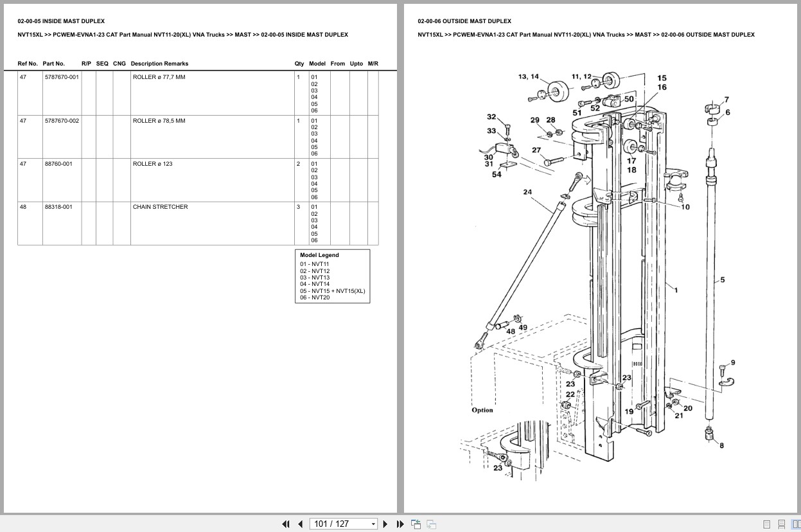
Task: Click callout number 24 in the diagram
Action: pos(527,192)
